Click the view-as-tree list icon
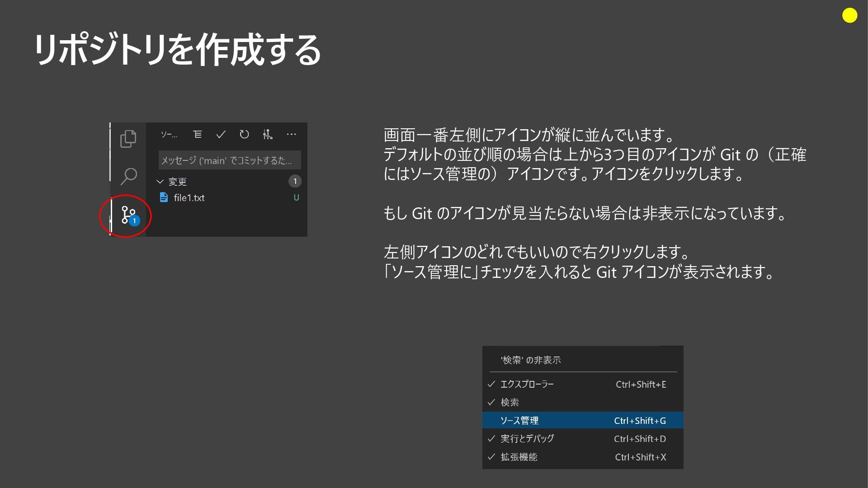The height and width of the screenshot is (488, 868). (x=198, y=134)
